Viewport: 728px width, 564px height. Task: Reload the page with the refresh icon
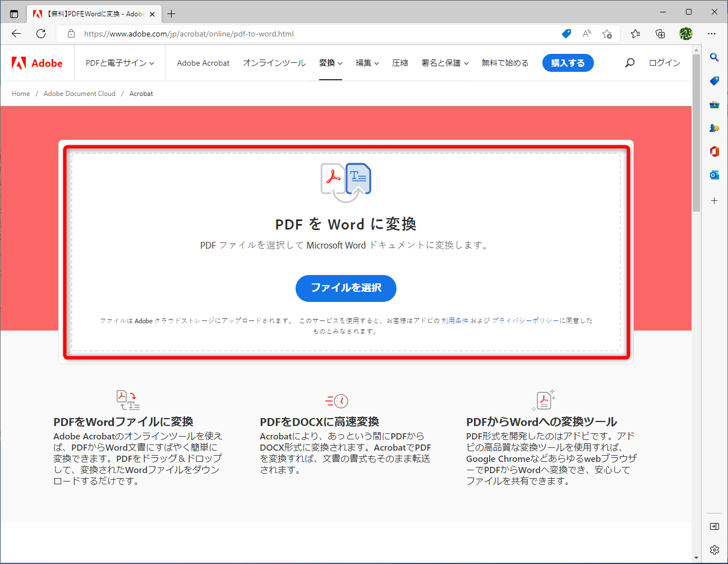(x=40, y=34)
